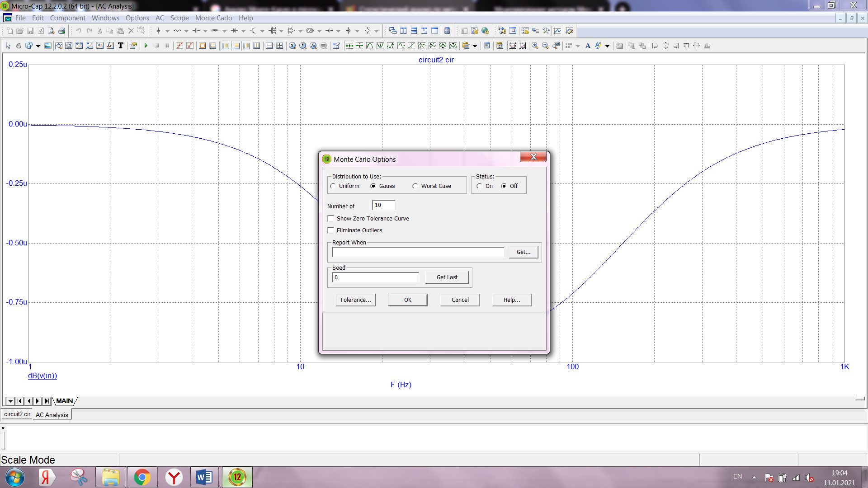Insert a Capacitor component
868x488 pixels.
[x=196, y=31]
